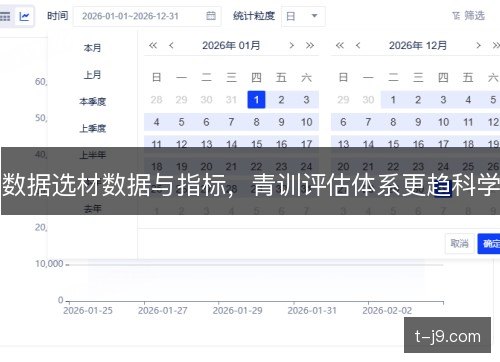This screenshot has width=500, height=362.
Task: Select December 6 in right calendar
Action: click(343, 122)
